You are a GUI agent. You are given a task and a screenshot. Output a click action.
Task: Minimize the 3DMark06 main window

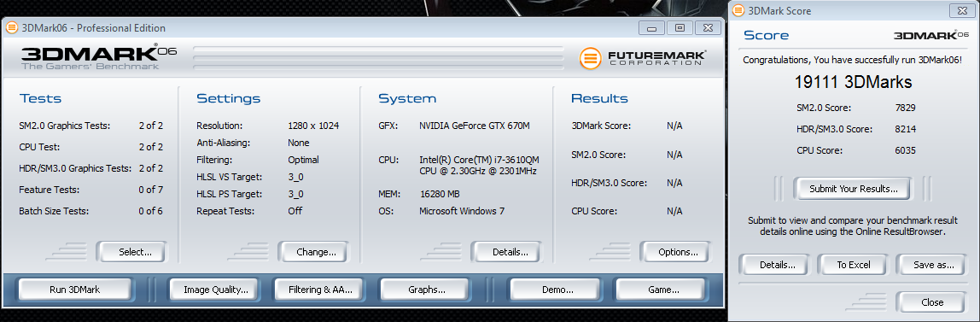(x=652, y=28)
